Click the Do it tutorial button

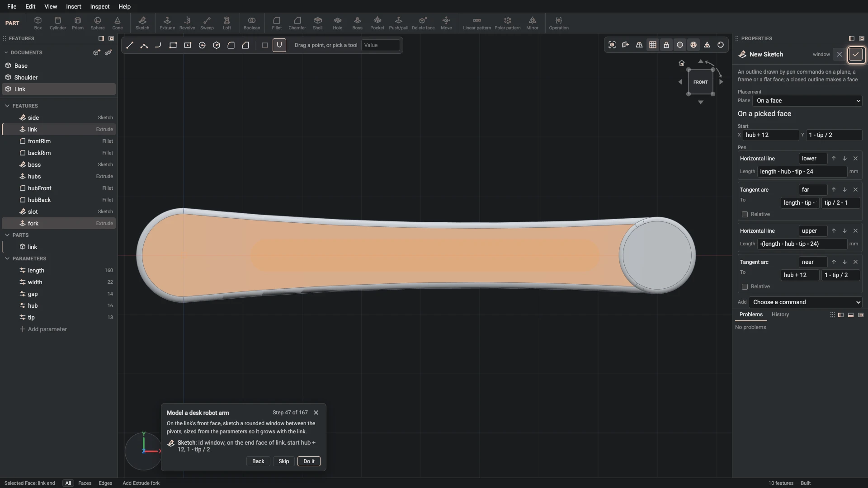point(309,461)
